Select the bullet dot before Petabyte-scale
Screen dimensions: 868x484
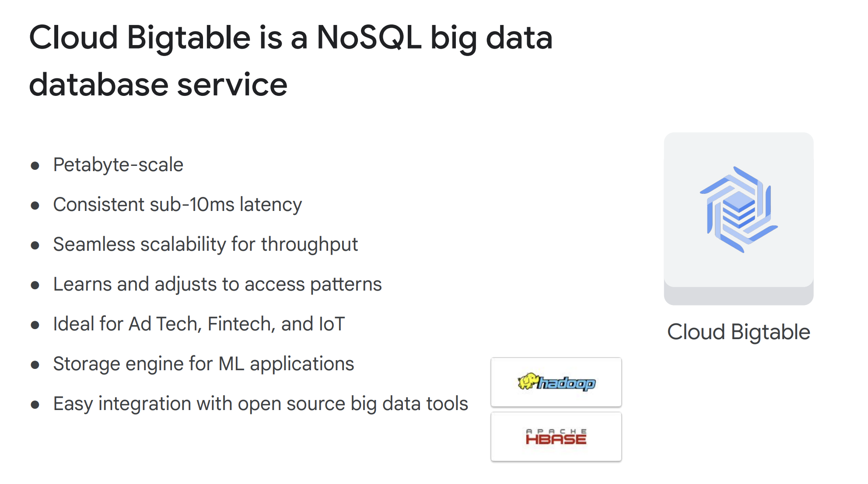(35, 166)
